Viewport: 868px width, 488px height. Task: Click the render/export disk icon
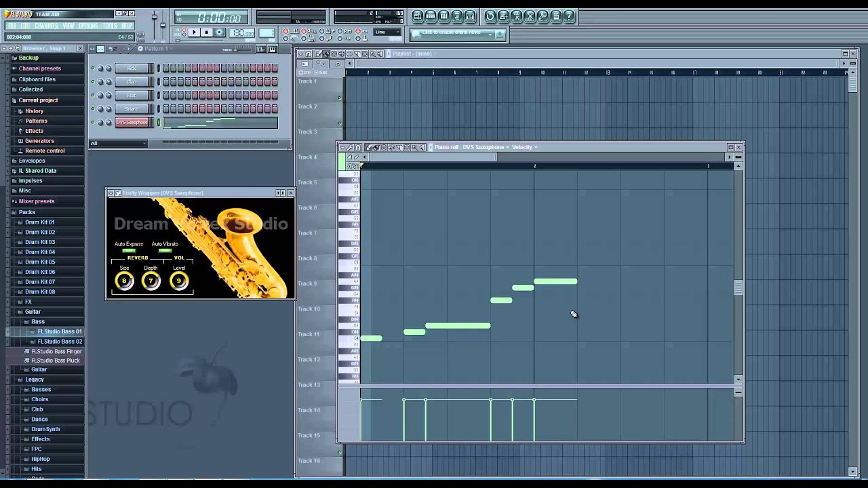click(517, 16)
